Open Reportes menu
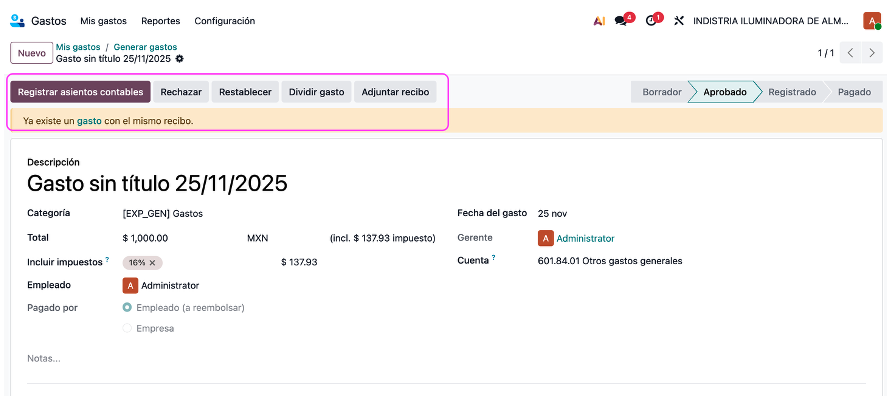 (161, 21)
